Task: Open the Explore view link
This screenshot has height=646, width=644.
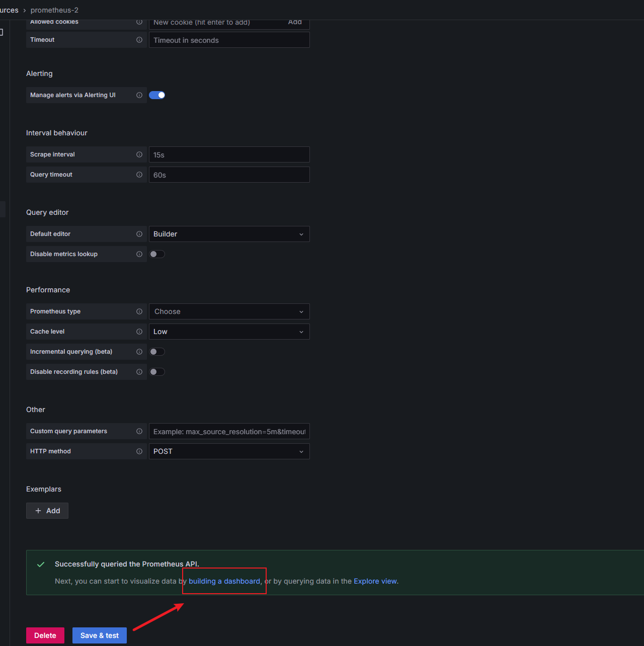Action: pos(375,581)
